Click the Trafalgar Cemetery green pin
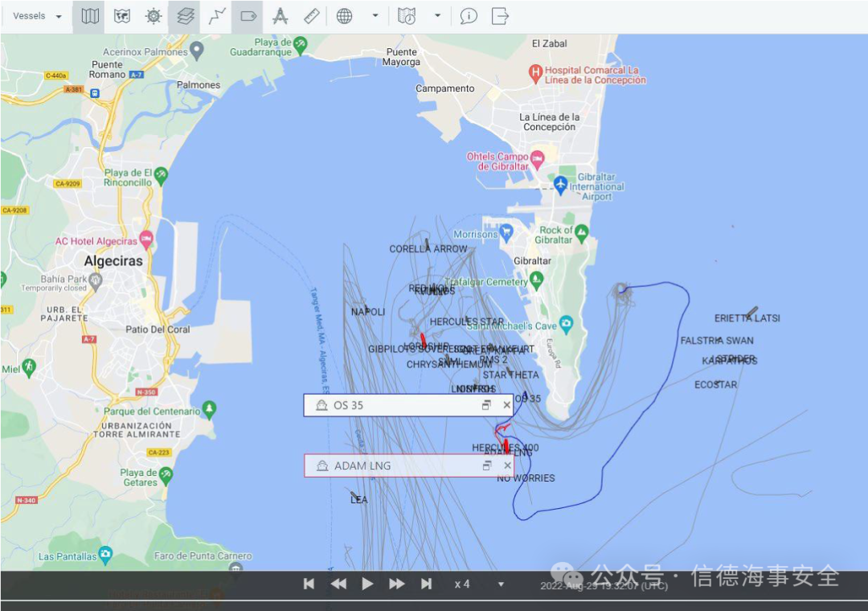Viewport: 868px width, 611px height. [x=536, y=281]
